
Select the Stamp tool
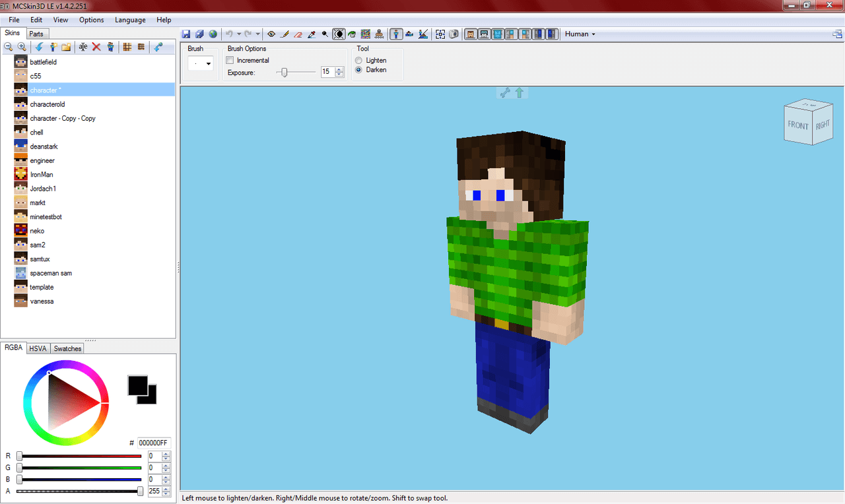(x=379, y=34)
